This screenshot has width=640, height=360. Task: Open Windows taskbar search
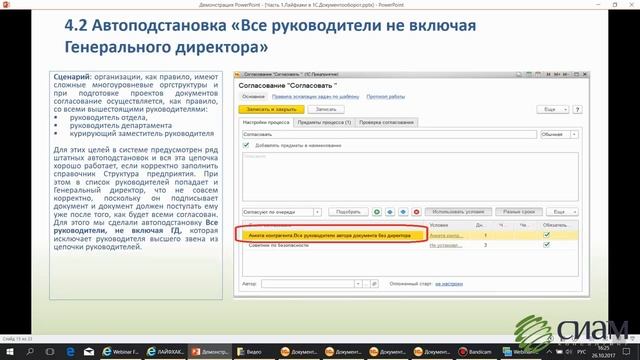(30, 351)
